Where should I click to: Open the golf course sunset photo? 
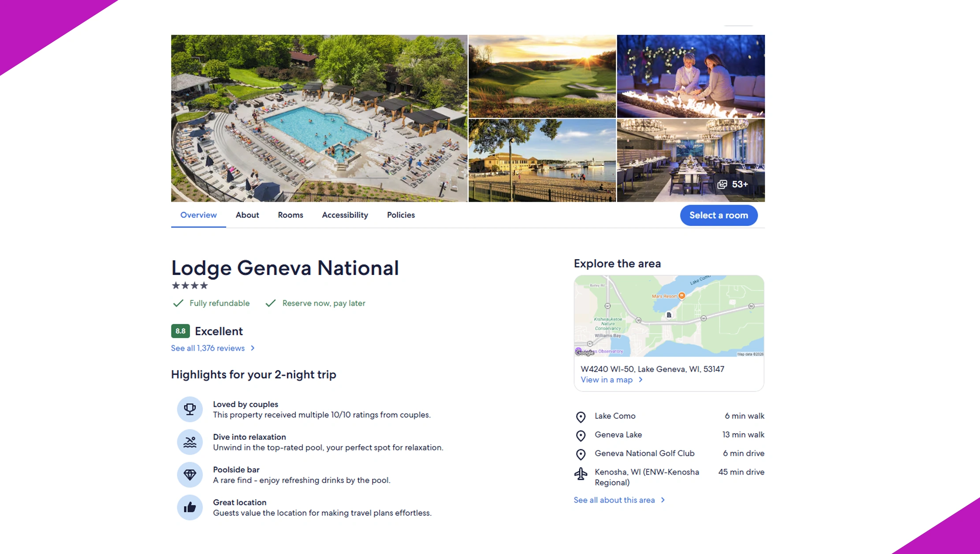(542, 76)
